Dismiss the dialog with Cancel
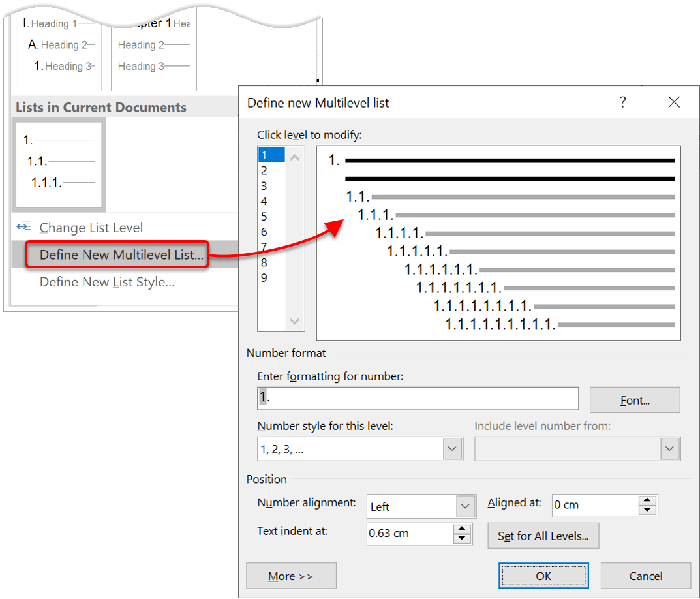This screenshot has width=700, height=599. tap(646, 576)
